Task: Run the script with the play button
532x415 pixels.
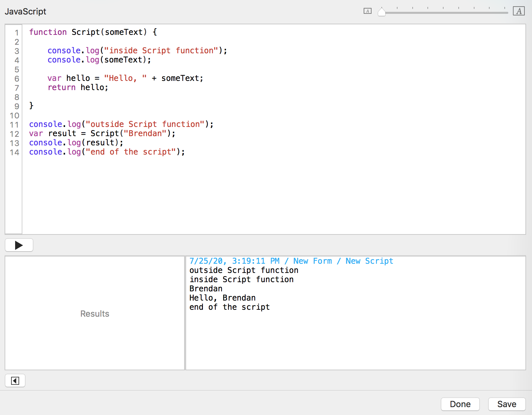Action: (19, 245)
